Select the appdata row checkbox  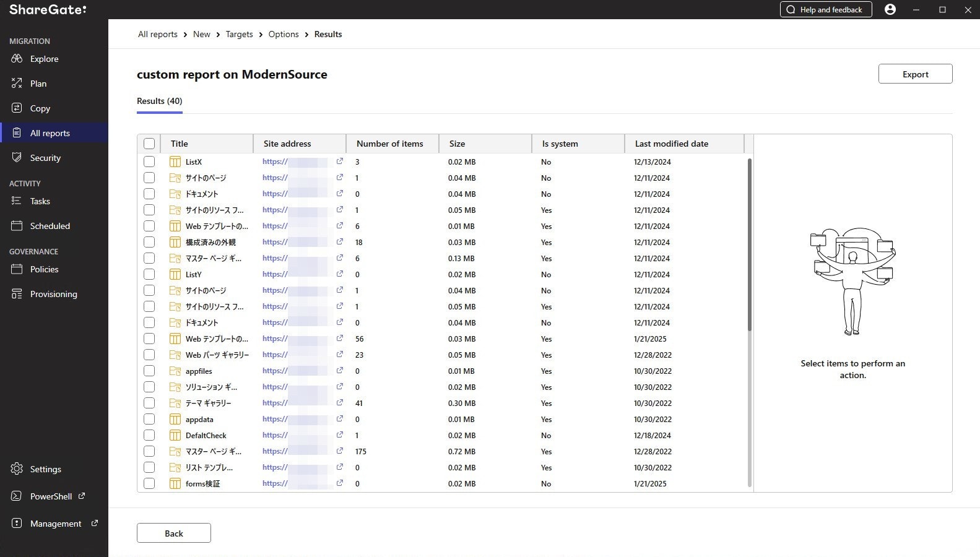149,419
